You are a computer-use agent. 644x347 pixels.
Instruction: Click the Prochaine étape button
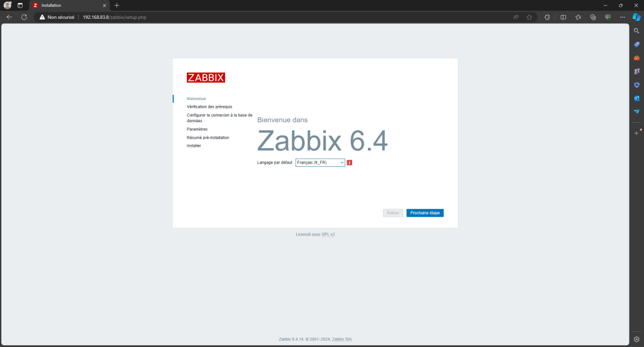(425, 213)
